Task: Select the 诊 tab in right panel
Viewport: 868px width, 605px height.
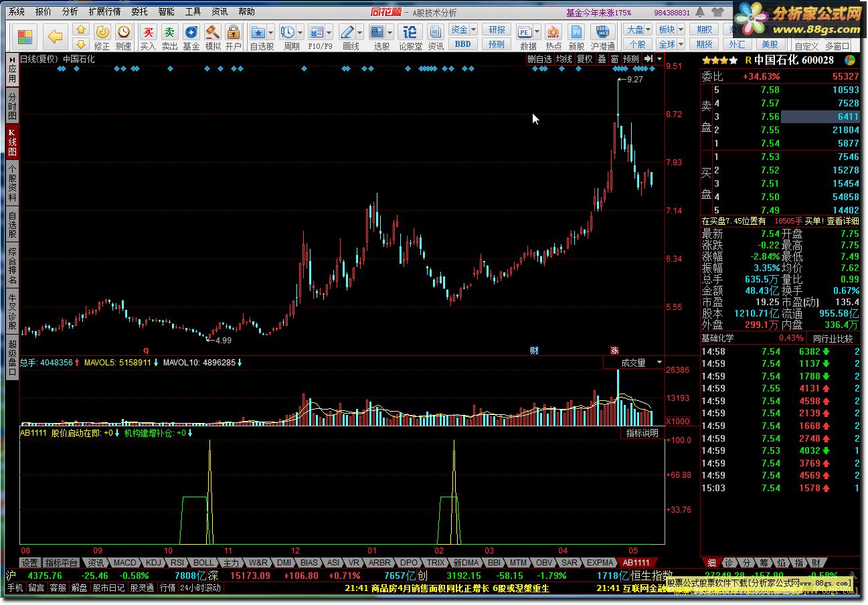Action: coord(728,563)
